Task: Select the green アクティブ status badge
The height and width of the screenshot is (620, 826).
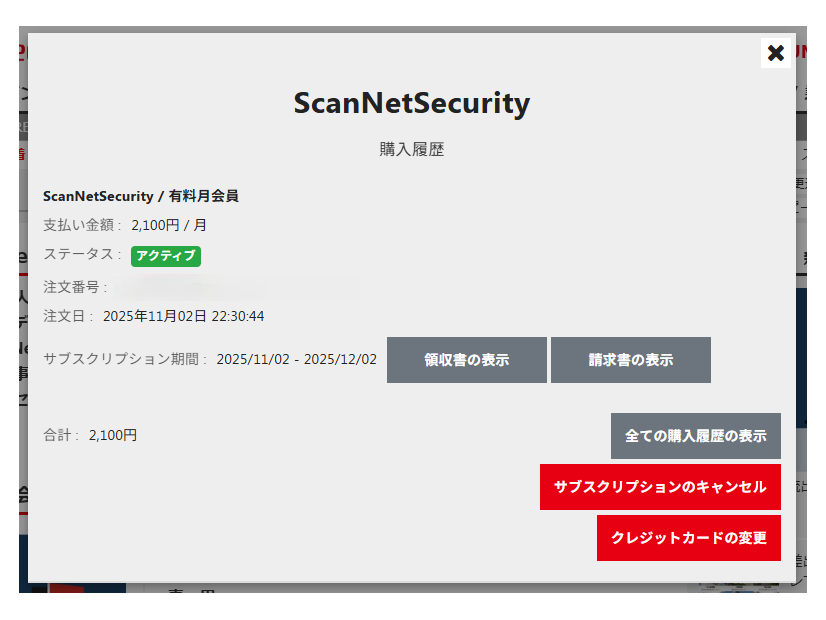Action: (x=165, y=256)
